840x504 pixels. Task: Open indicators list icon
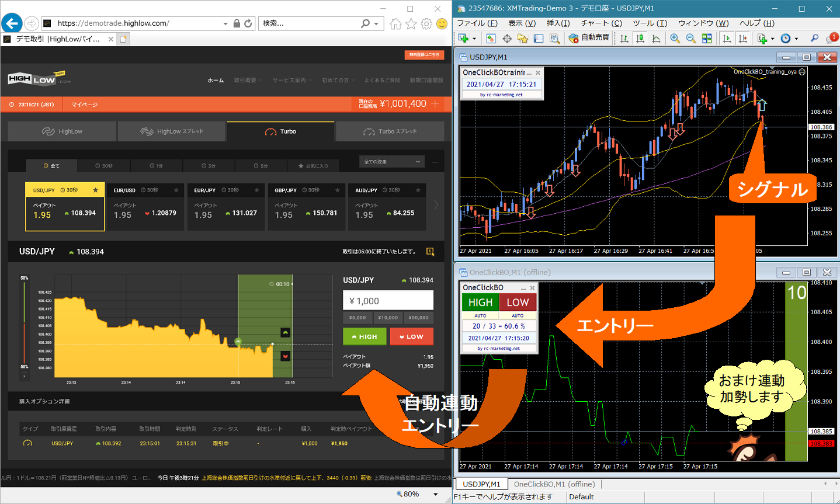pyautogui.click(x=762, y=38)
